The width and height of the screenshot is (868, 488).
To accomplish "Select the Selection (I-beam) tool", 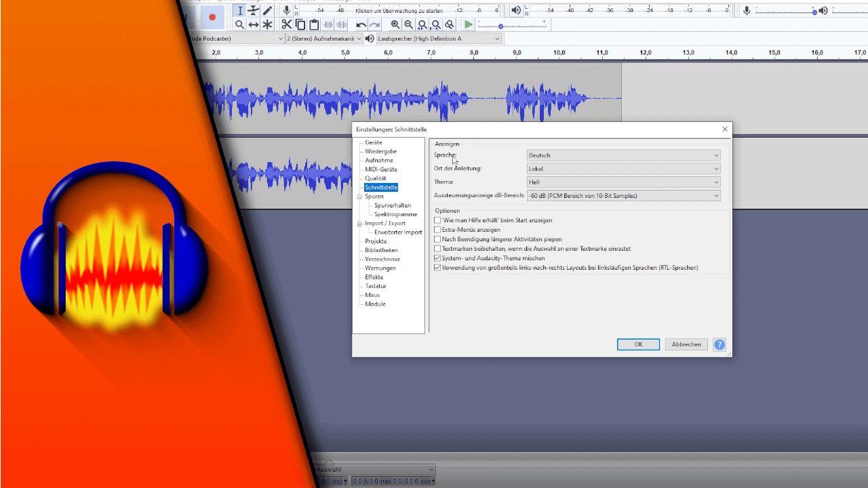I will (x=240, y=10).
